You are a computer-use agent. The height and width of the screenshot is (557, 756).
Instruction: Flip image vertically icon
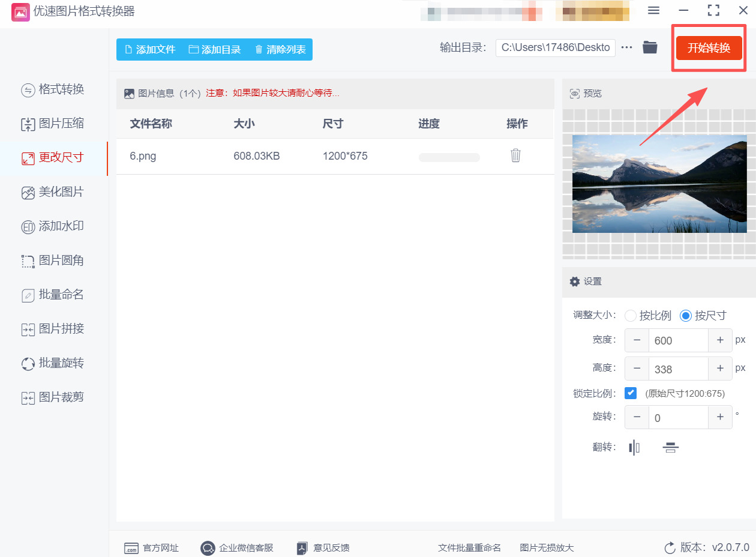coord(670,447)
